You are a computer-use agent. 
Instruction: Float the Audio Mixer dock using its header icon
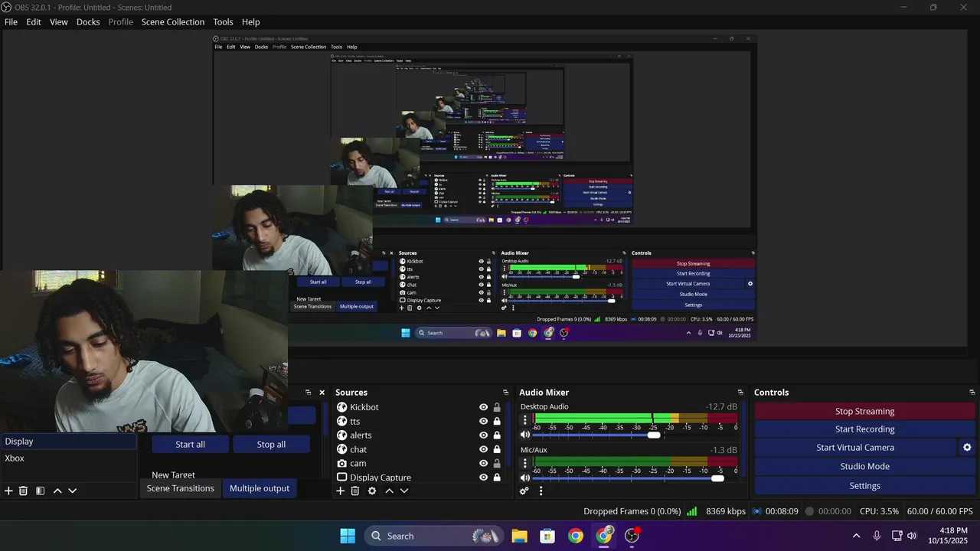[740, 393]
